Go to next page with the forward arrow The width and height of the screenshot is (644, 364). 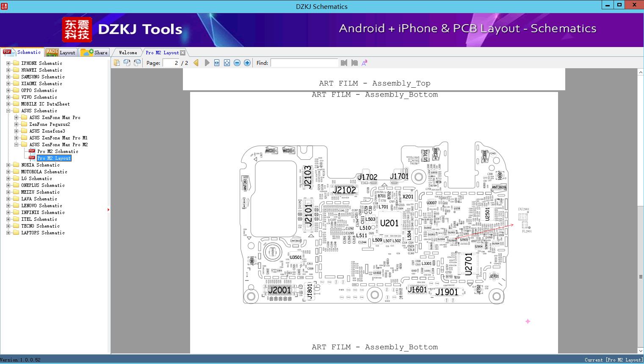[x=207, y=63]
